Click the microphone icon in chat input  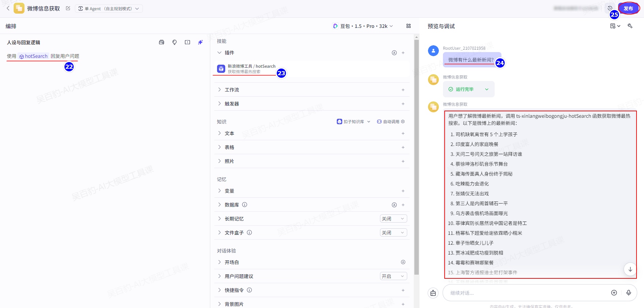629,293
